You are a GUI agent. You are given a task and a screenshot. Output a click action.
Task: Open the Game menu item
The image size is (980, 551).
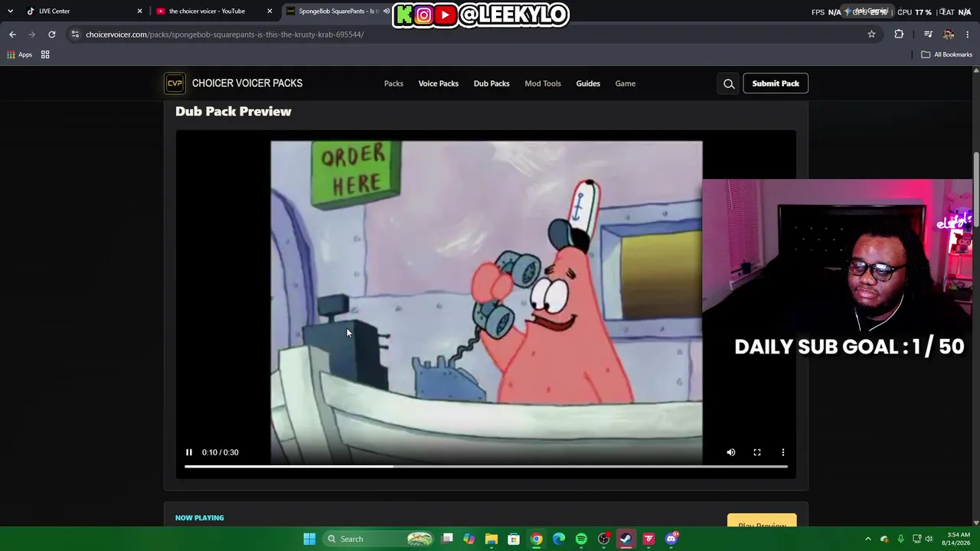tap(626, 83)
